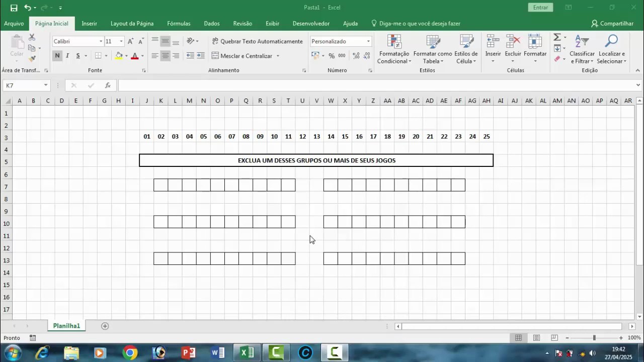644x362 pixels.
Task: Apply underline formatting
Action: 78,56
